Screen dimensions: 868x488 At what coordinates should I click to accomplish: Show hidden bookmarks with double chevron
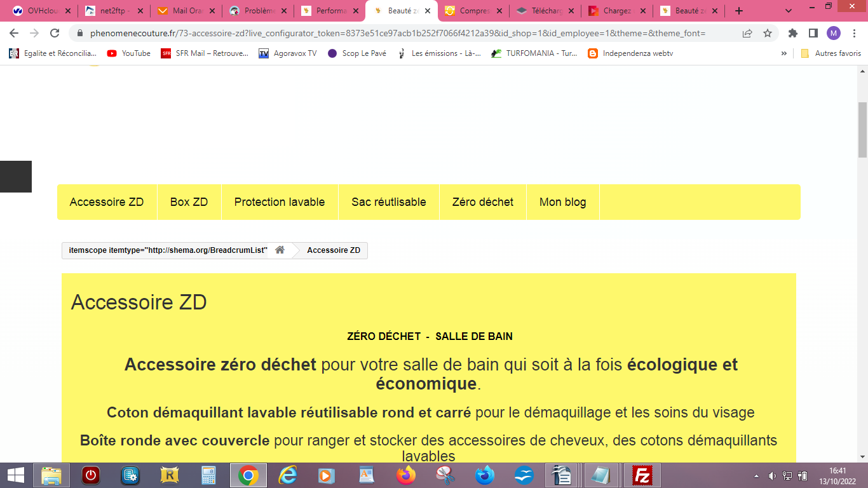click(783, 53)
